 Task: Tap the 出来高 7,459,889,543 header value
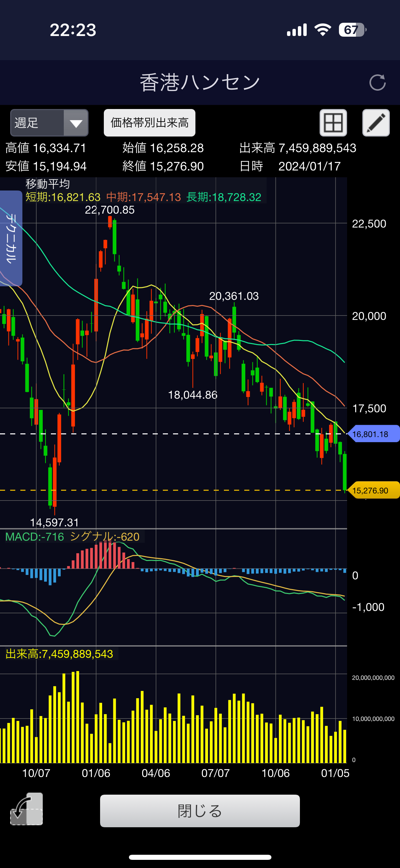298,148
